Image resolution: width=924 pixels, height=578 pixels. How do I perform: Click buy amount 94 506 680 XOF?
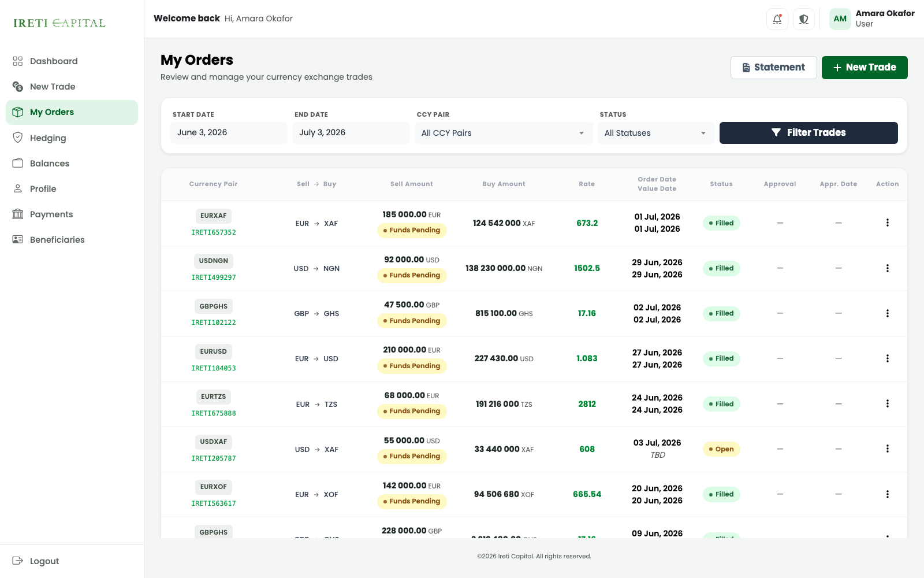tap(504, 494)
